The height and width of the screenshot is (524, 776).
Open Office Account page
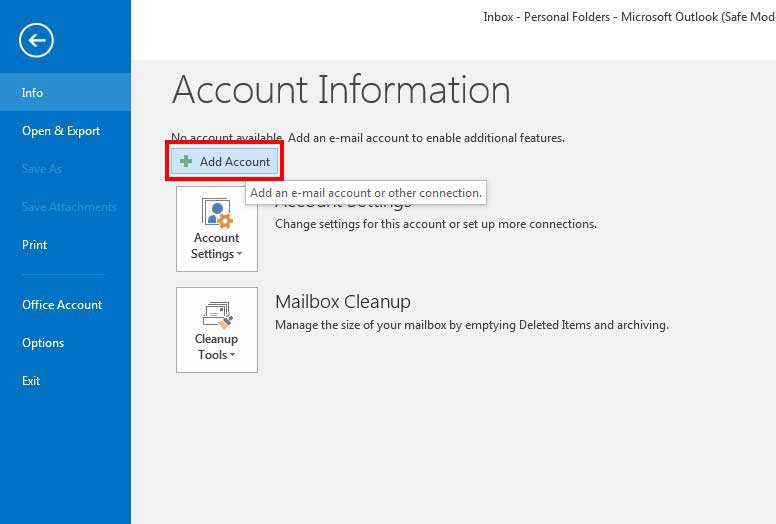point(65,305)
